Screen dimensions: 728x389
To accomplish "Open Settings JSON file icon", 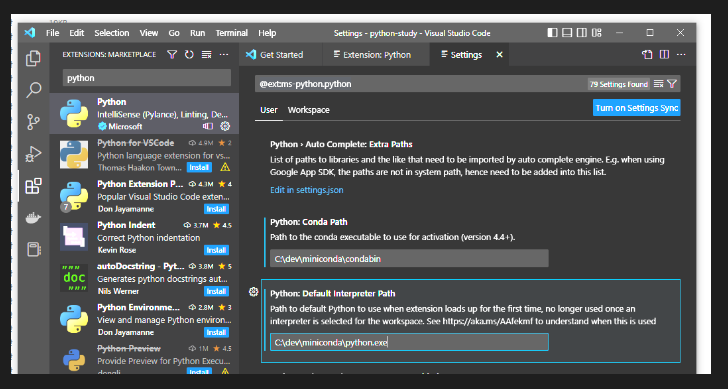I will point(647,55).
